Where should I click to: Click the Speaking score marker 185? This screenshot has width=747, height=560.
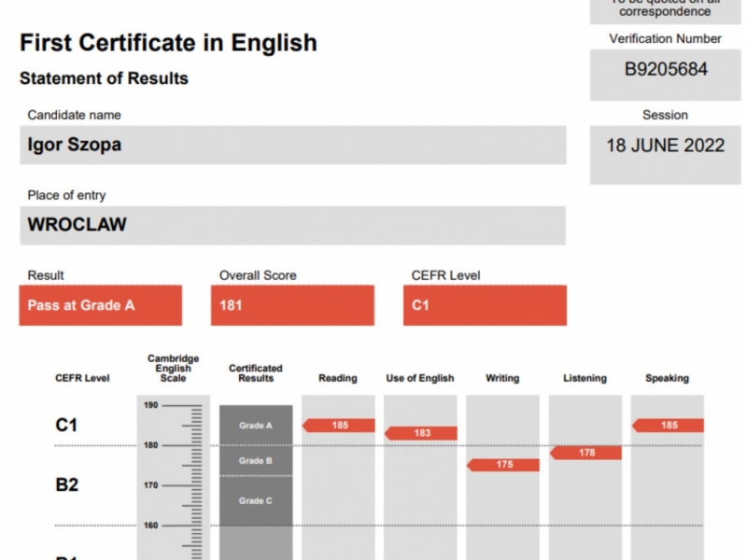point(669,426)
